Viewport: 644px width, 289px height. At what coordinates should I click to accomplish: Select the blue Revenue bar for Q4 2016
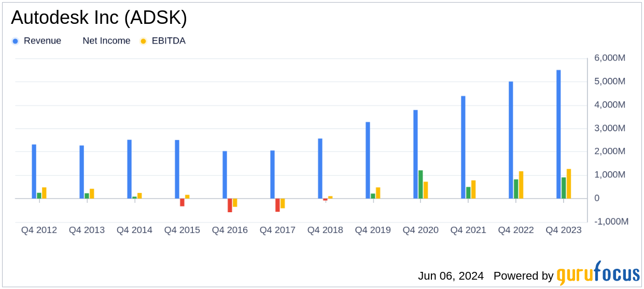225,175
